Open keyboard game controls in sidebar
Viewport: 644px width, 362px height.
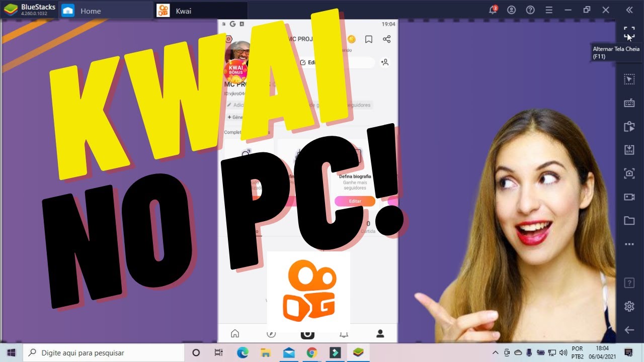coord(629,103)
